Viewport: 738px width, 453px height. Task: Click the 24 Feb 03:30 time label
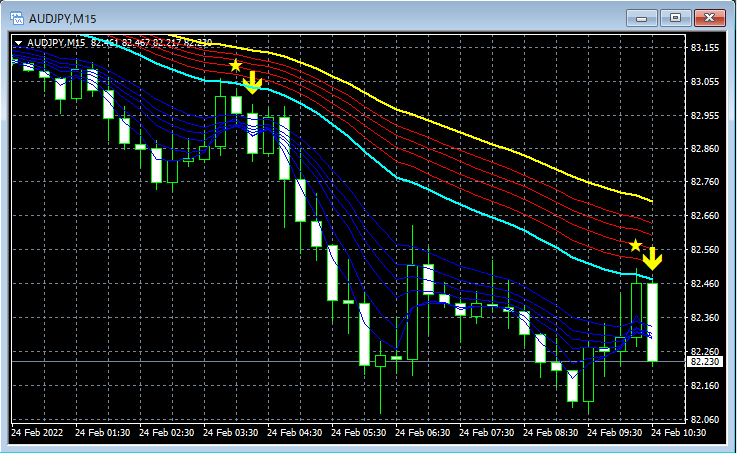231,432
